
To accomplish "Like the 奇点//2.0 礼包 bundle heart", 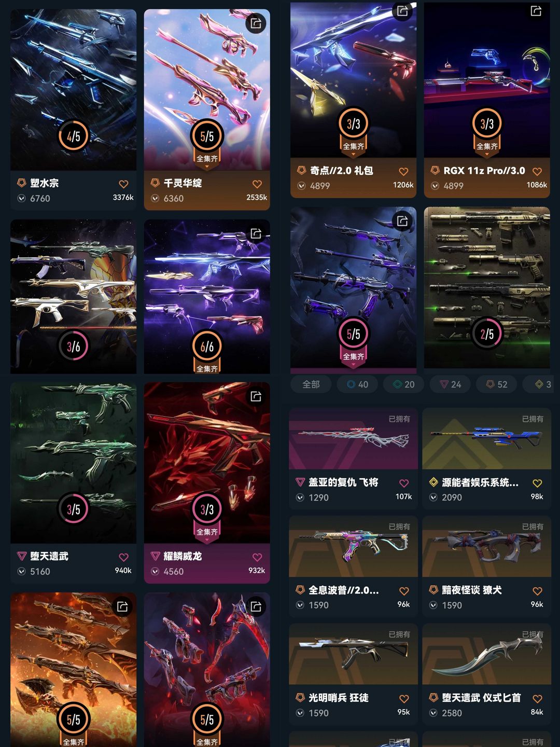I will [403, 172].
